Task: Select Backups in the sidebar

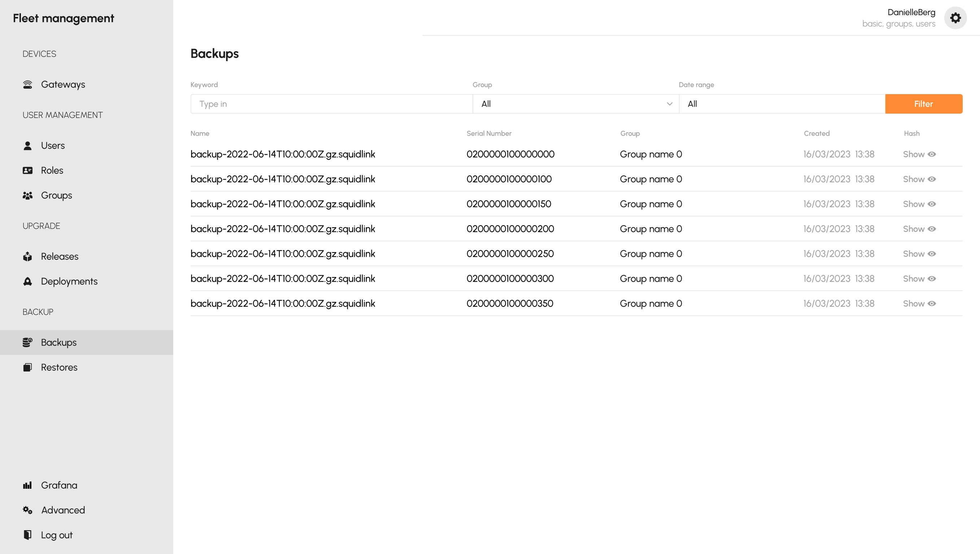Action: point(86,342)
